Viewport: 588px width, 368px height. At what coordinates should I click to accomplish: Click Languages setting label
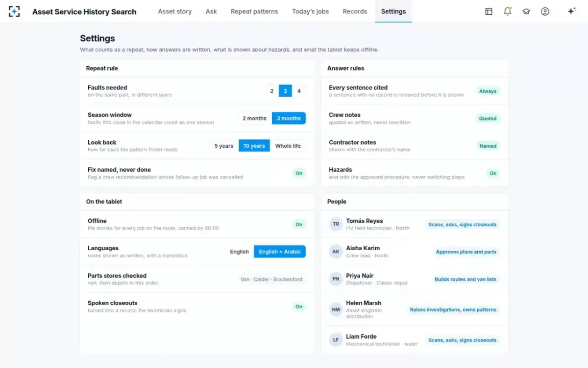point(103,248)
